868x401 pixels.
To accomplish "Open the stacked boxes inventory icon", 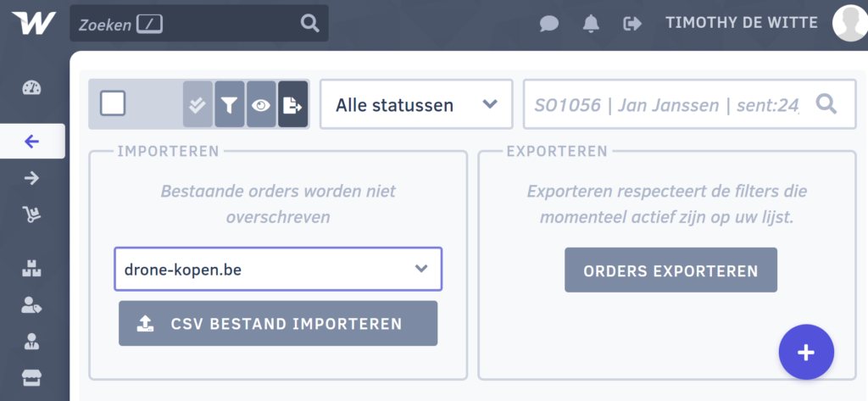I will coord(31,268).
